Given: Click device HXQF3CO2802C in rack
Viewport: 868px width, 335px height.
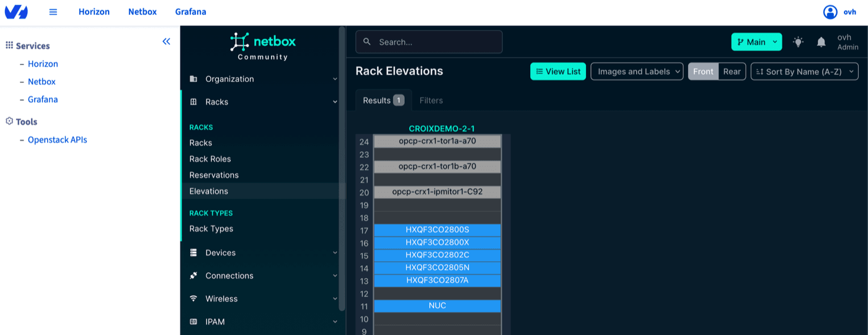Looking at the screenshot, I should (437, 255).
